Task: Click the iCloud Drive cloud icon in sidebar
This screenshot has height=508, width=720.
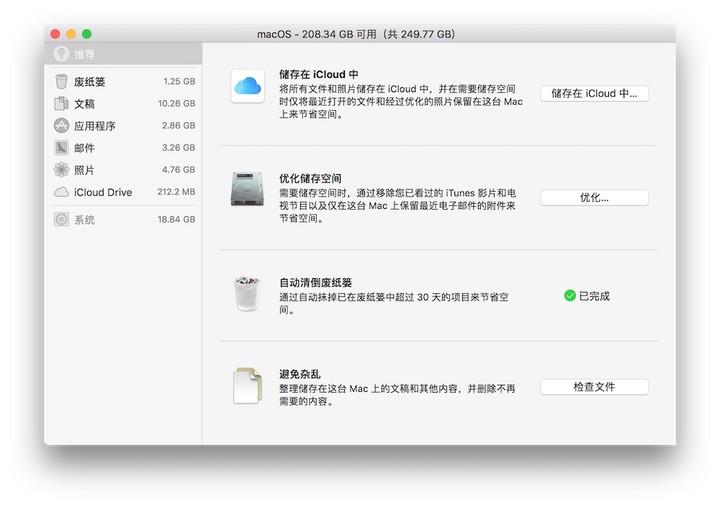Action: pos(62,192)
